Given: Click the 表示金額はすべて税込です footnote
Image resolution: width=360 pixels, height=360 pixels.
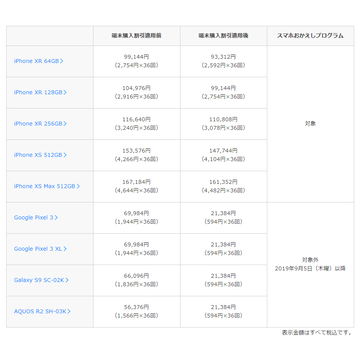Looking at the screenshot, I should point(317,333).
